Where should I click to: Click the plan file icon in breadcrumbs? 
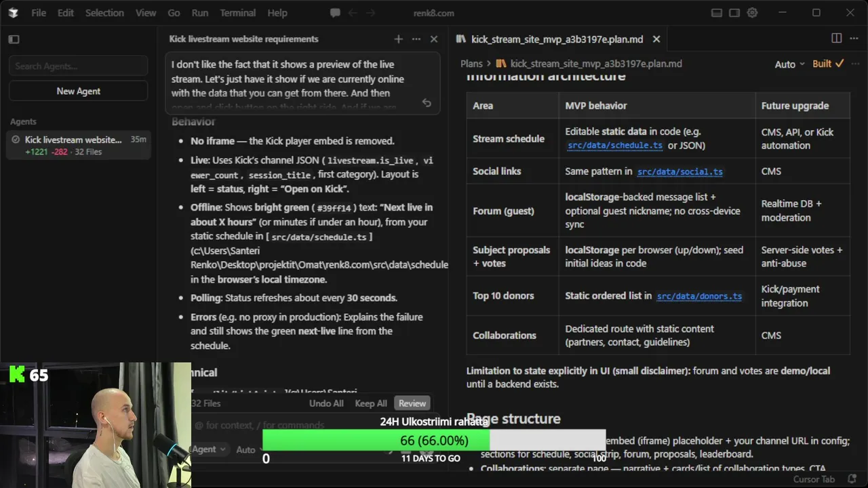pyautogui.click(x=501, y=64)
